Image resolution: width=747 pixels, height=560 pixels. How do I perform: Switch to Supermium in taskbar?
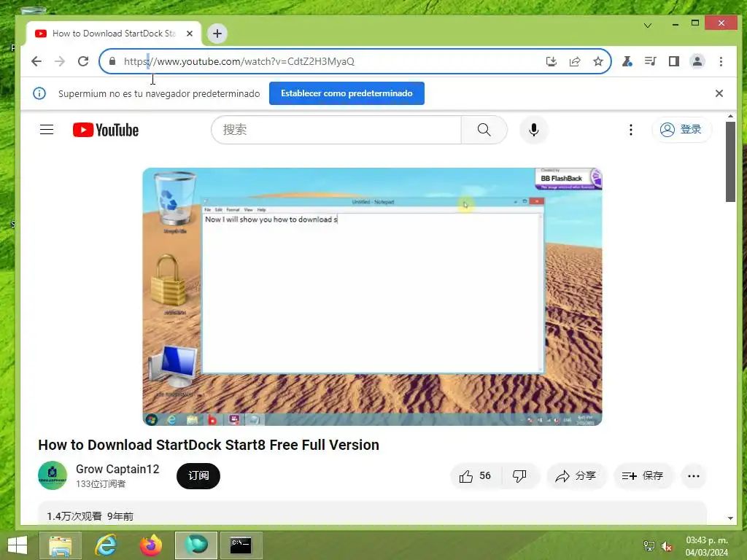click(196, 545)
